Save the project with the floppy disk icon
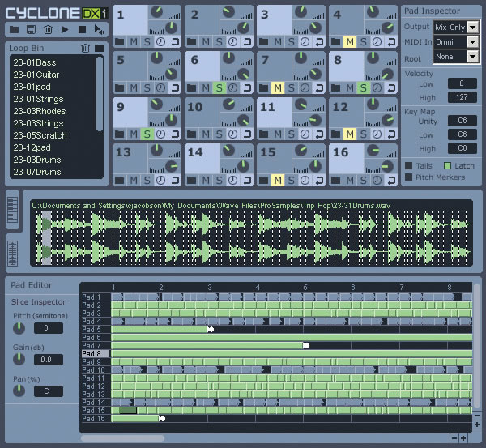 tap(31, 30)
